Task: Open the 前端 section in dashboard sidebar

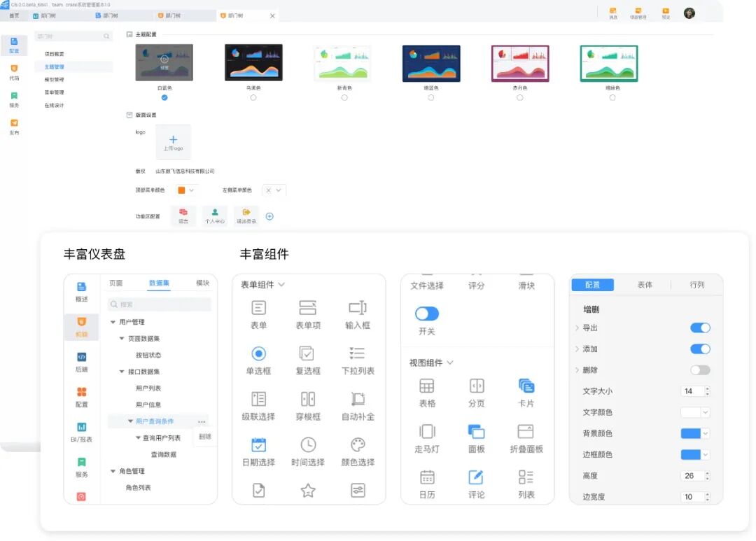Action: click(82, 322)
